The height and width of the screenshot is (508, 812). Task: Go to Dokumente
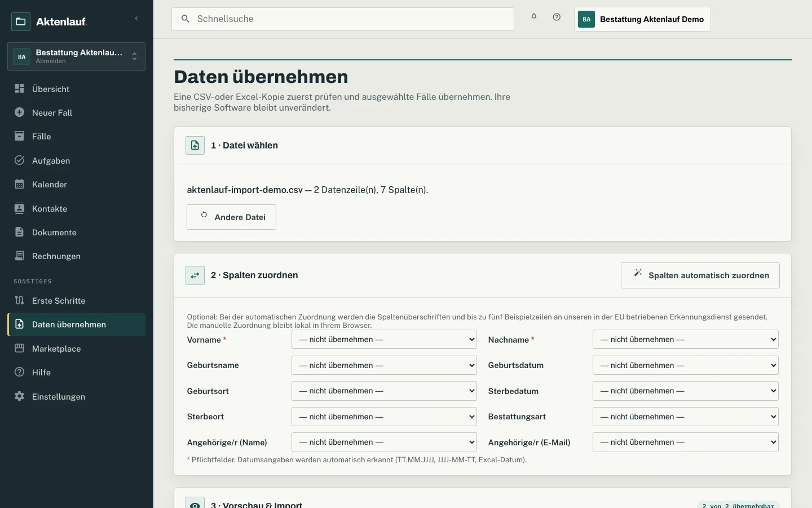pos(76,232)
